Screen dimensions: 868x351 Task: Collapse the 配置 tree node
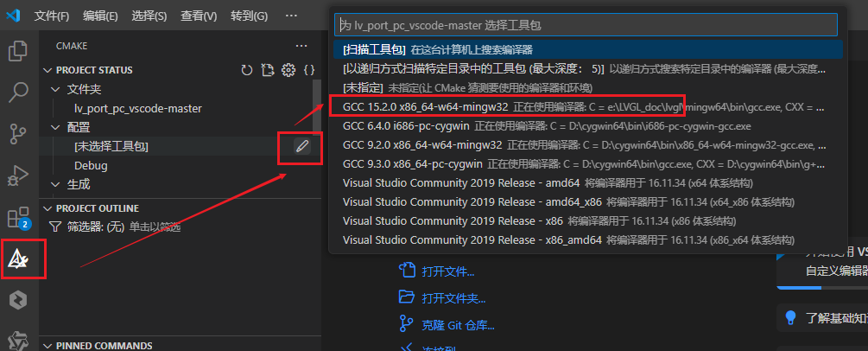tap(54, 128)
